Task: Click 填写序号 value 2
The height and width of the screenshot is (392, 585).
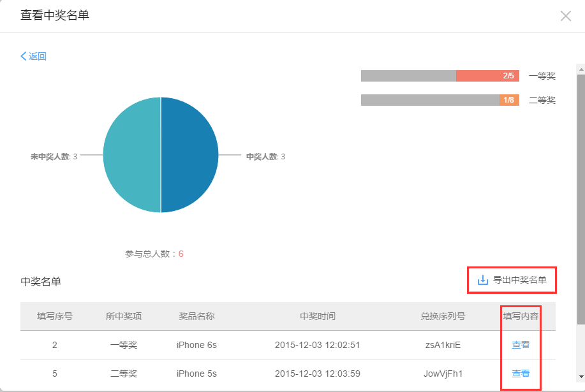Action: pyautogui.click(x=55, y=345)
